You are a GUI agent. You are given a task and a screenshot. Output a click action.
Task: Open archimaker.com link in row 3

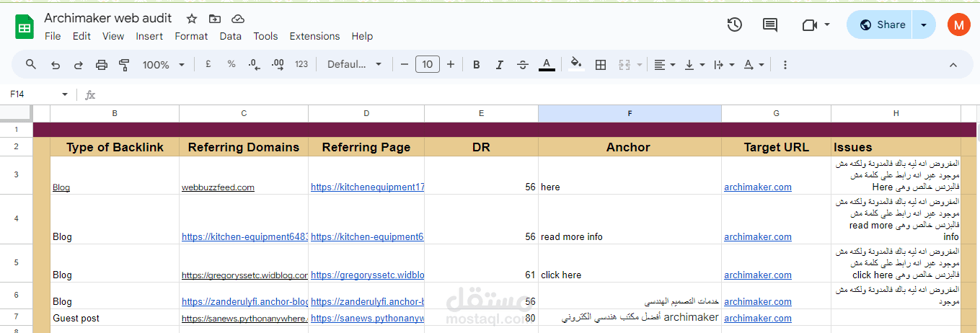click(x=758, y=187)
